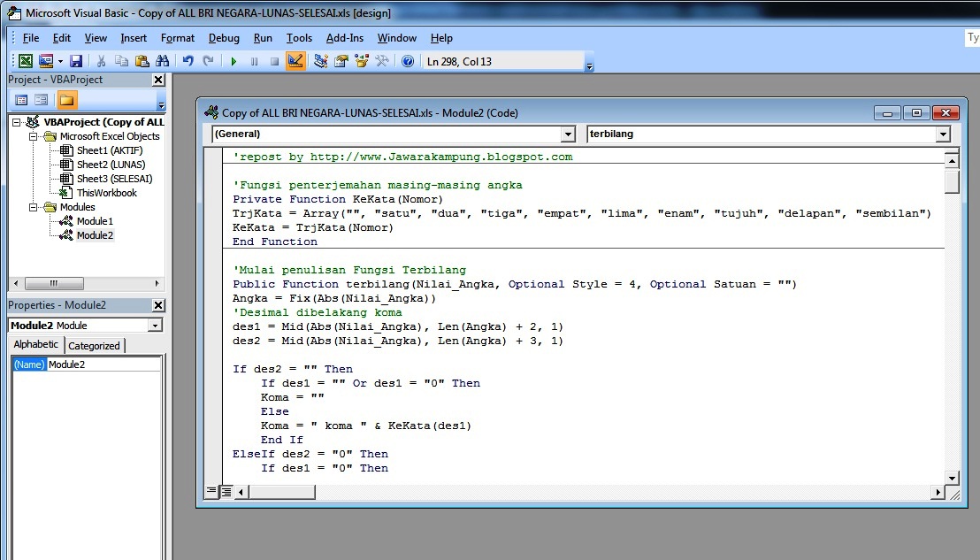This screenshot has width=980, height=560.
Task: Open the Toolbox icon
Action: (x=382, y=61)
